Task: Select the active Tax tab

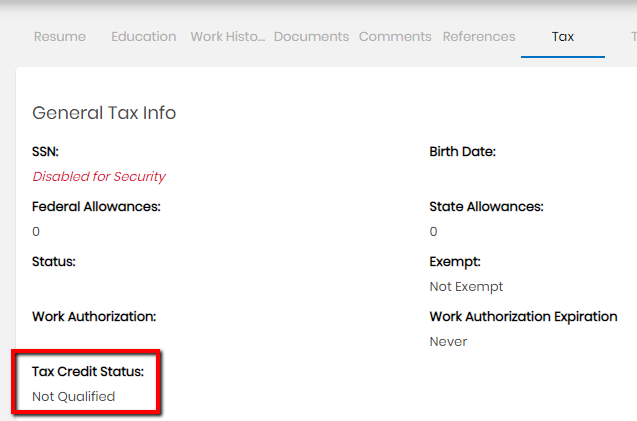Action: pos(563,37)
